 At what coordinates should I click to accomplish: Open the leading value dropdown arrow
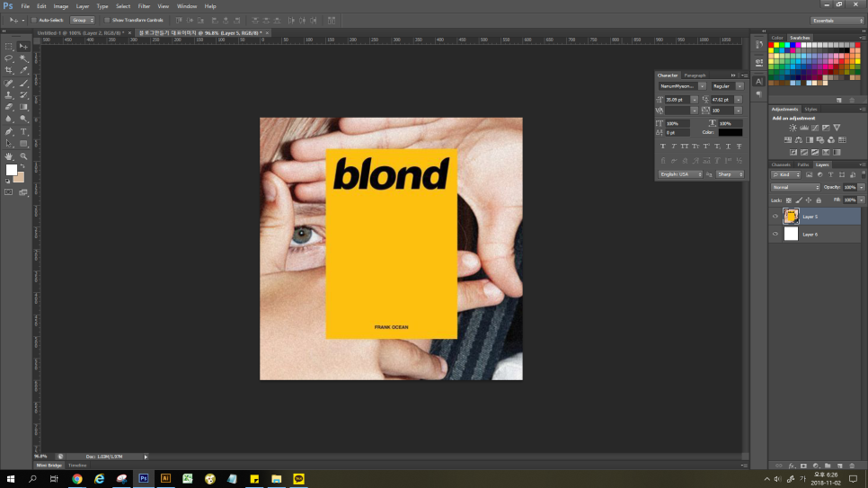tap(739, 100)
